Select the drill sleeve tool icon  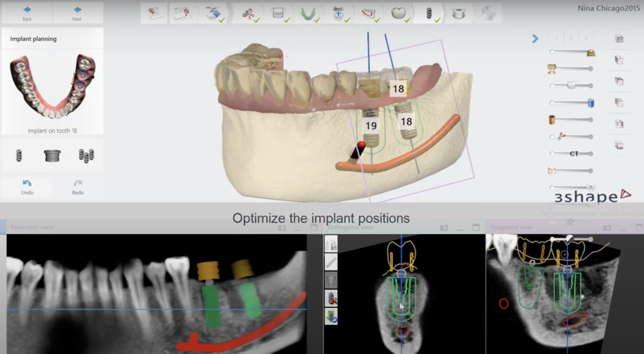[52, 156]
